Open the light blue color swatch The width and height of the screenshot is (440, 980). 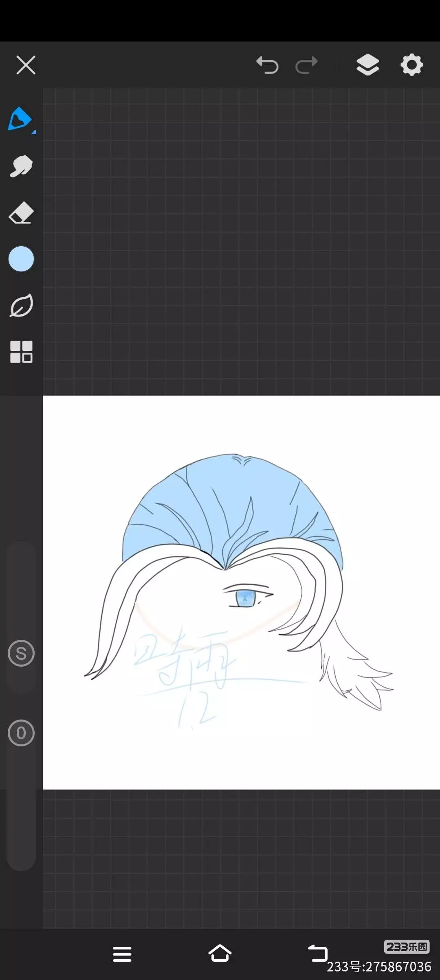pyautogui.click(x=21, y=259)
